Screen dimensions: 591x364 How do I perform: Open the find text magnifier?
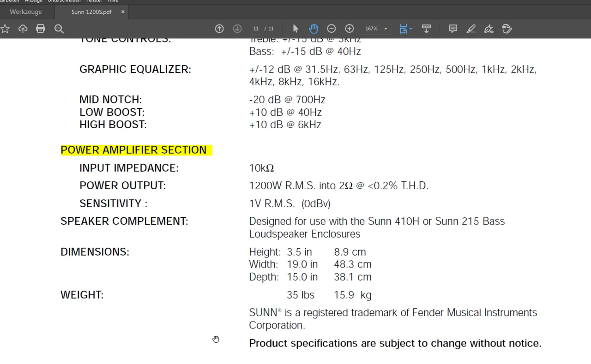point(59,29)
